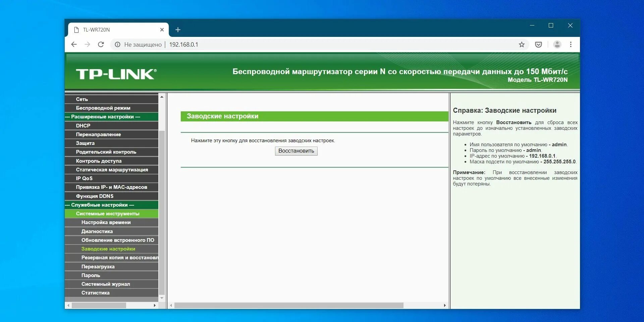Image resolution: width=644 pixels, height=322 pixels.
Task: Click the sidebar horizontal scrollbar thumb
Action: click(x=99, y=306)
